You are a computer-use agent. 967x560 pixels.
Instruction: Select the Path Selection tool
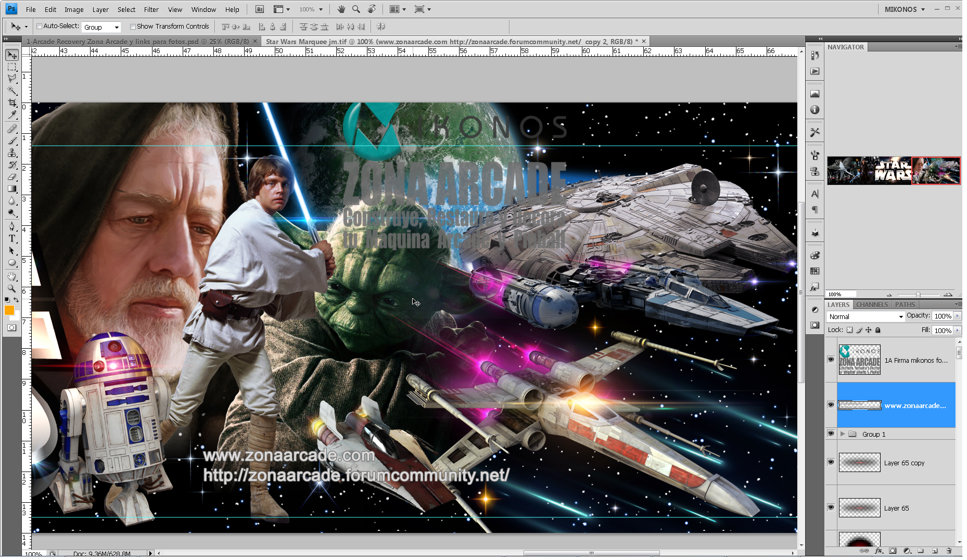point(12,250)
